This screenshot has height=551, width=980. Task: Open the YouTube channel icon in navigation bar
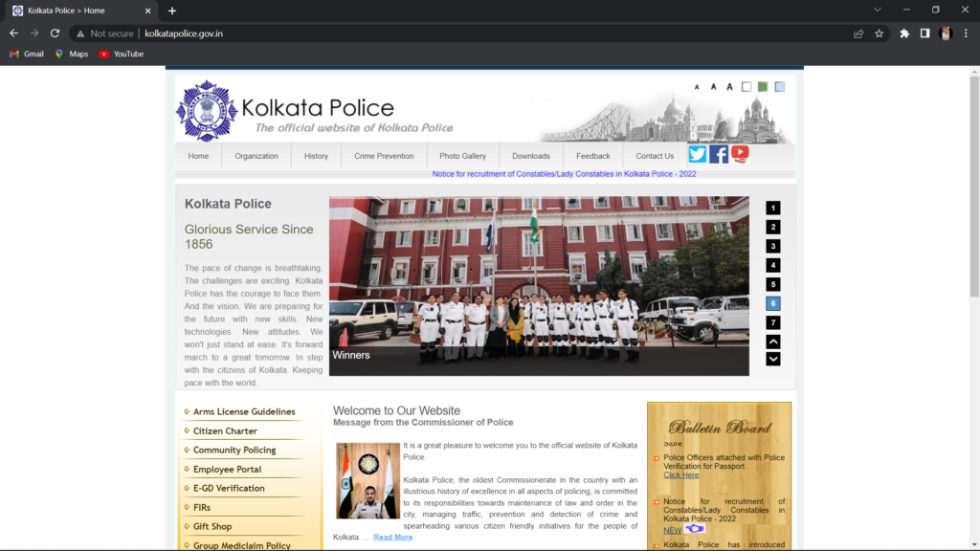point(740,153)
